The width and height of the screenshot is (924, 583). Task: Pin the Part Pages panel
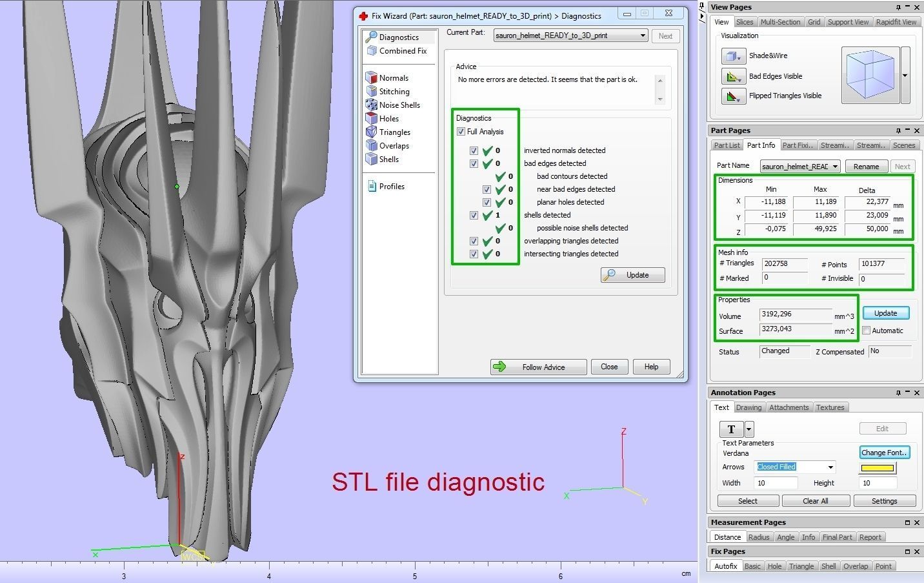coord(898,130)
